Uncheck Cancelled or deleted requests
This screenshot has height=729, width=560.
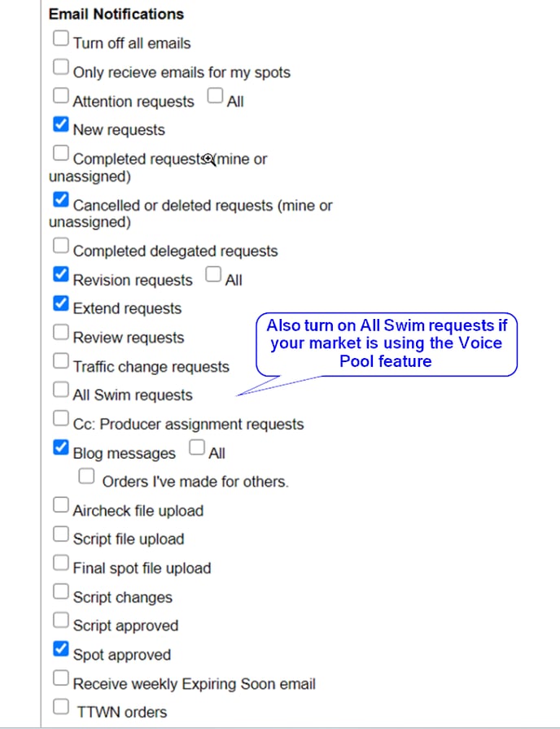[x=61, y=199]
